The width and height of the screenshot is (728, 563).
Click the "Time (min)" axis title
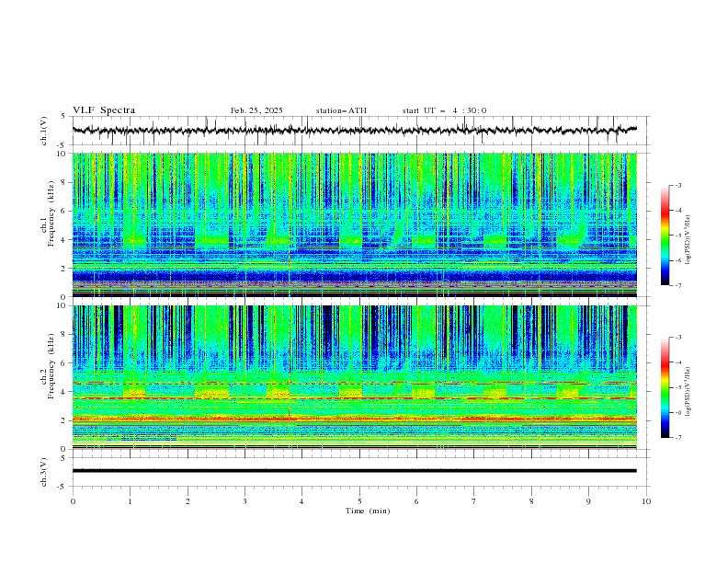(x=368, y=511)
